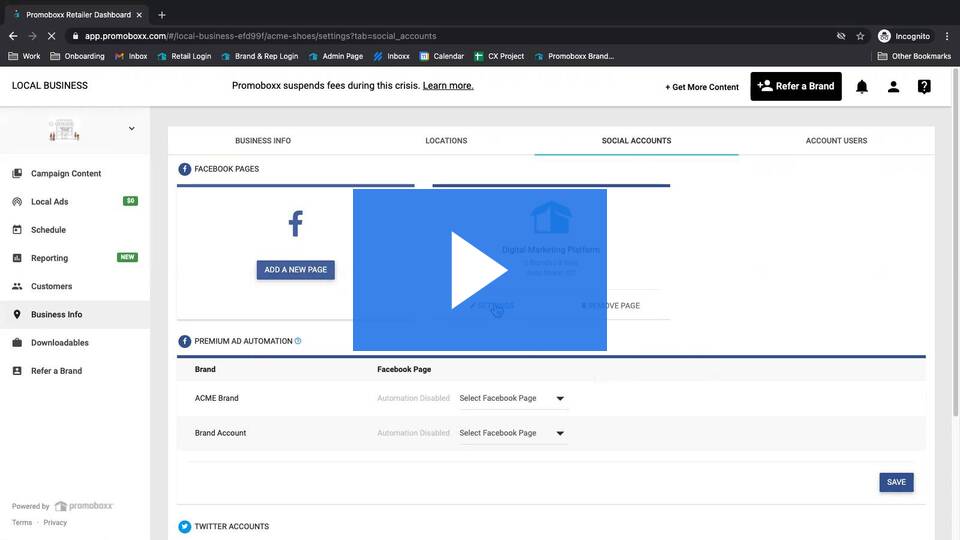Click the Reporting sidebar icon
The height and width of the screenshot is (540, 960).
click(17, 258)
